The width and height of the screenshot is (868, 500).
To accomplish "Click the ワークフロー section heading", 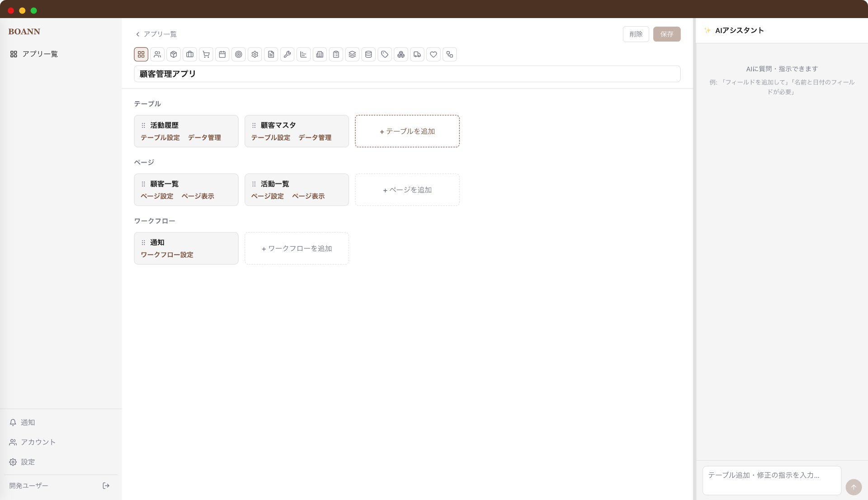I will coord(155,221).
